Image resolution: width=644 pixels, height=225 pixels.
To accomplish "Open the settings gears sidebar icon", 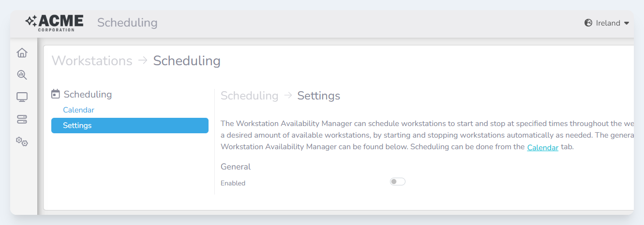I will (x=22, y=141).
